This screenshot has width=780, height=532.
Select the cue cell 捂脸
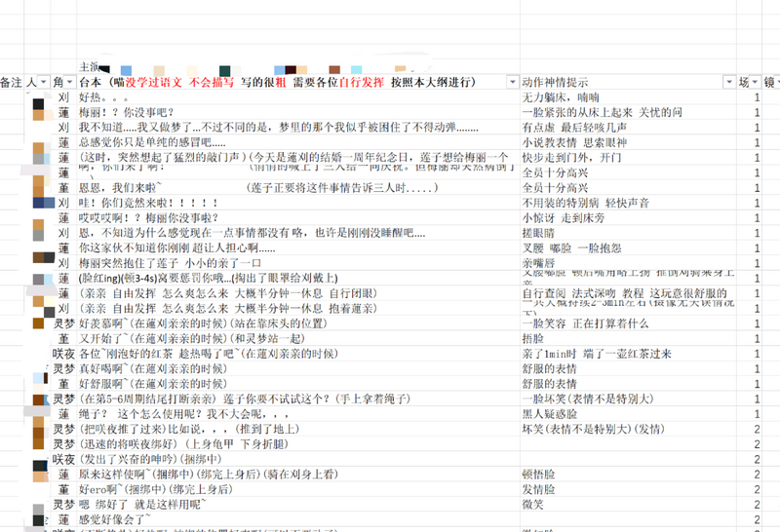click(628, 339)
